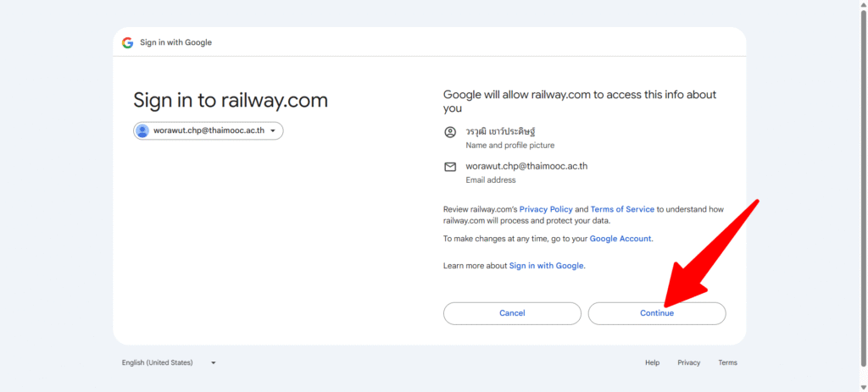
Task: Open the Privacy footer link
Action: (x=688, y=362)
